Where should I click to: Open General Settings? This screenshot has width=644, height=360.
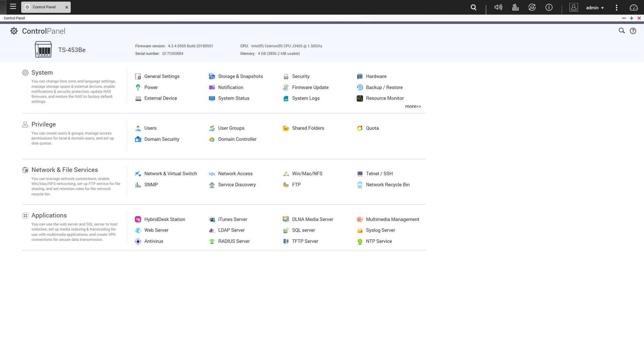pyautogui.click(x=157, y=76)
